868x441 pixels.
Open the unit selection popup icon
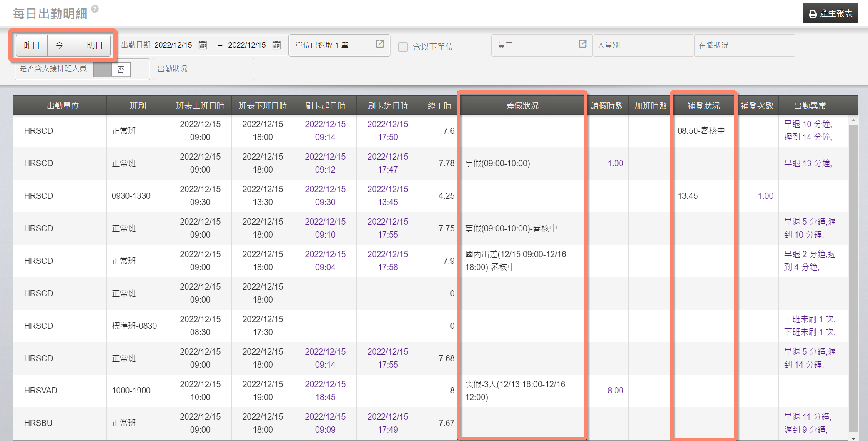click(380, 44)
